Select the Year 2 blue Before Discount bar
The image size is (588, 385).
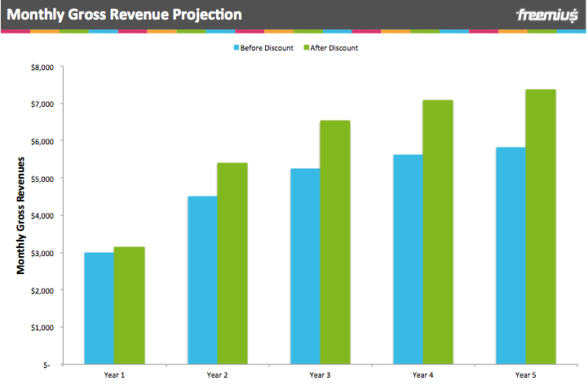(202, 280)
